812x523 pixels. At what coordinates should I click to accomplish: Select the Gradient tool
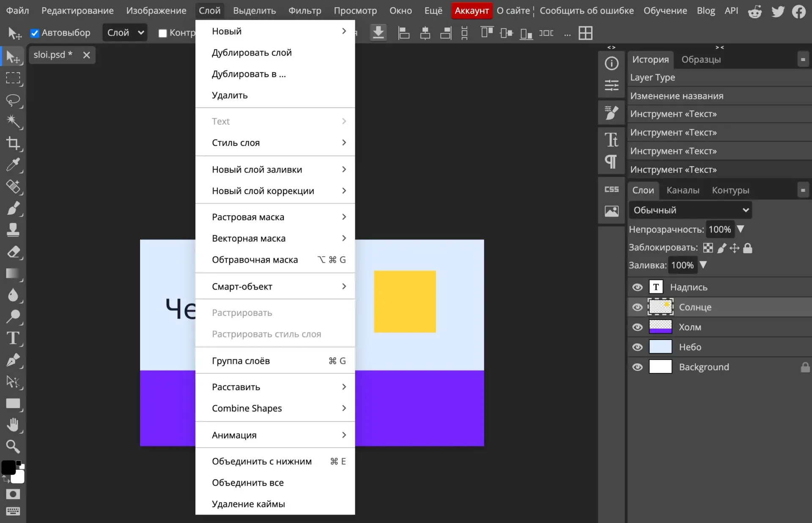click(13, 274)
